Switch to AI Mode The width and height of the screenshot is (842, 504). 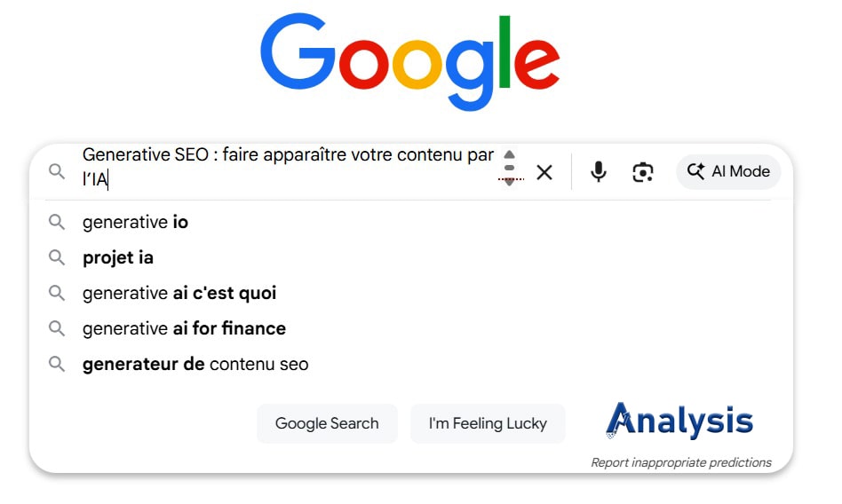tap(728, 171)
